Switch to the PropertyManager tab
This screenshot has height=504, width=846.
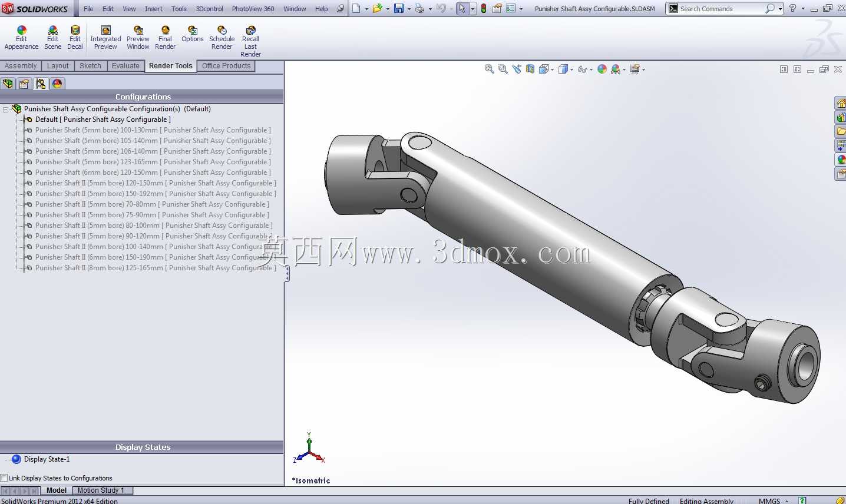pos(24,84)
